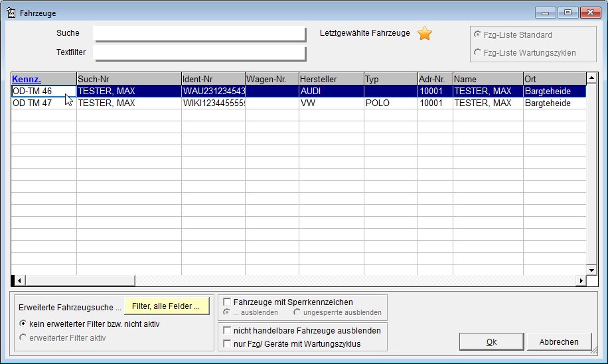608x364 pixels.
Task: Click the Ort column header
Action: 554,79
